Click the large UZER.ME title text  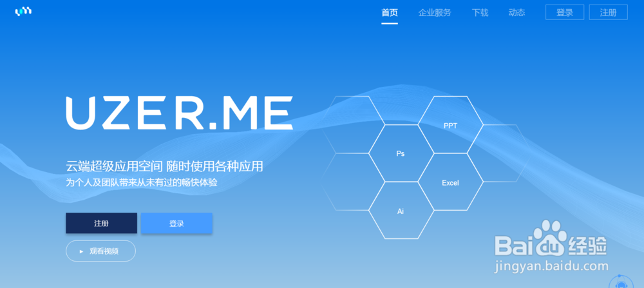pos(180,113)
